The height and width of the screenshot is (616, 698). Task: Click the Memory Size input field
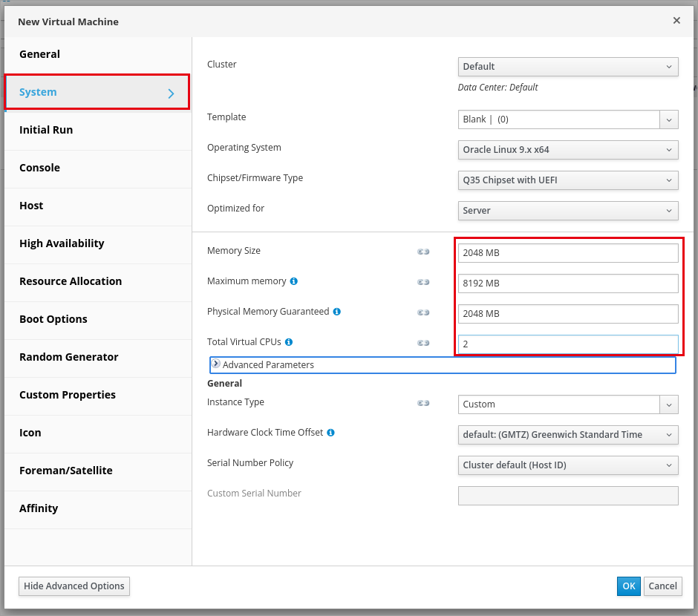[x=568, y=253]
